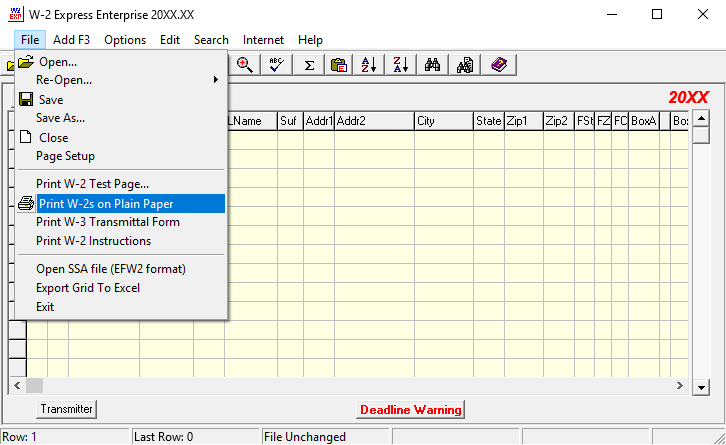This screenshot has height=445, width=726.
Task: Click the spell check ABC icon
Action: tap(275, 65)
